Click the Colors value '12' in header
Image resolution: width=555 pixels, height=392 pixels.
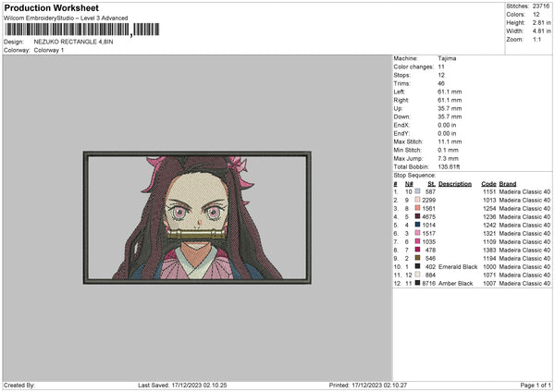pos(536,15)
